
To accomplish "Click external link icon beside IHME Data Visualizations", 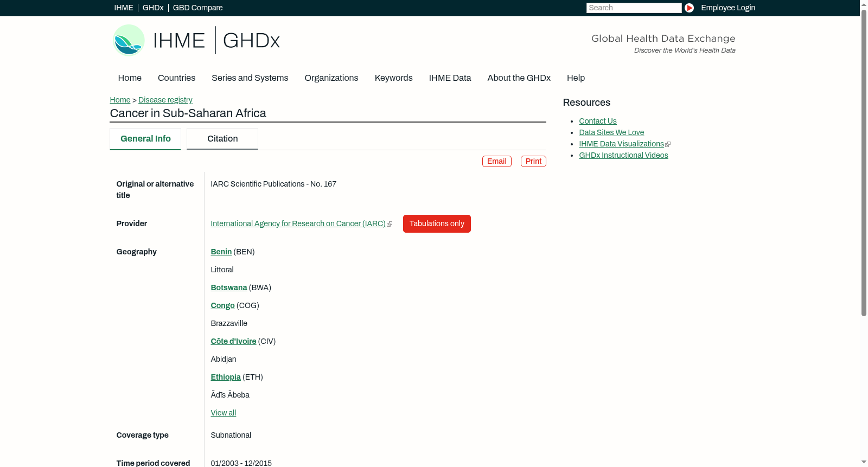I will [668, 144].
